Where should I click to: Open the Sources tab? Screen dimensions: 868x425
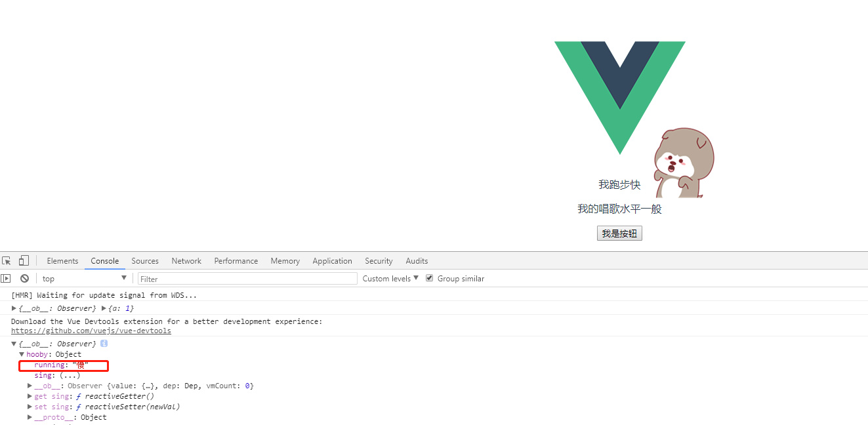(x=145, y=260)
